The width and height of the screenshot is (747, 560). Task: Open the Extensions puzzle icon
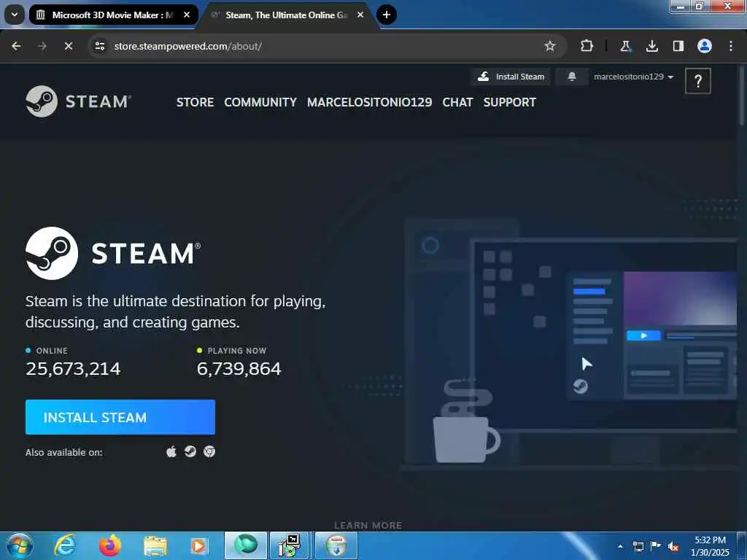click(x=587, y=46)
